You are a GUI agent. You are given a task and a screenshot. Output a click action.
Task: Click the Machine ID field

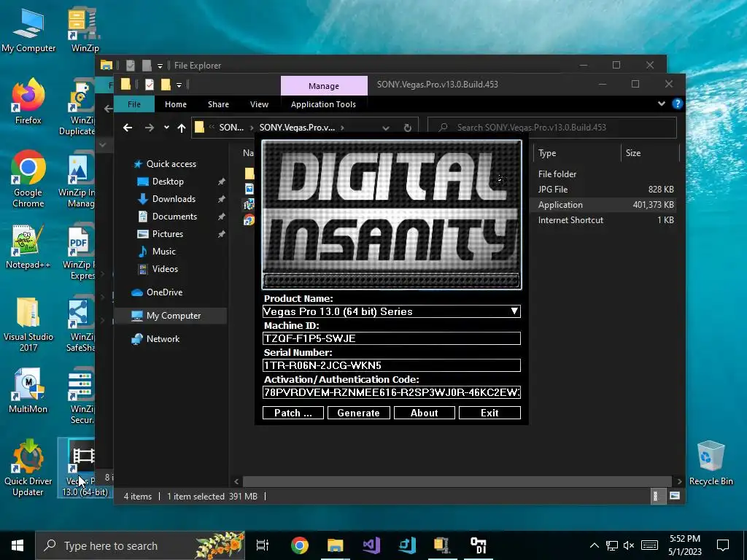pyautogui.click(x=392, y=338)
